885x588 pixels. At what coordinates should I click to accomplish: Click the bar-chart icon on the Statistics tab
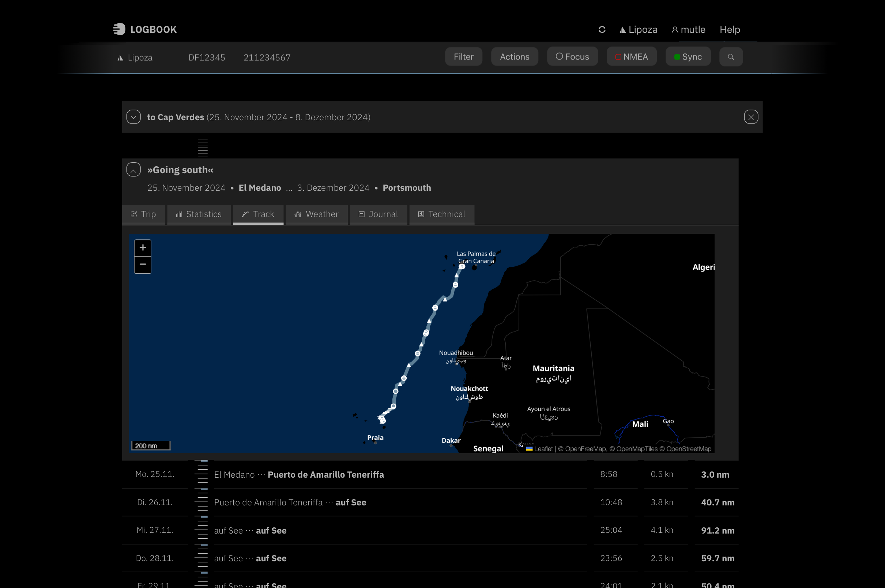pos(179,214)
